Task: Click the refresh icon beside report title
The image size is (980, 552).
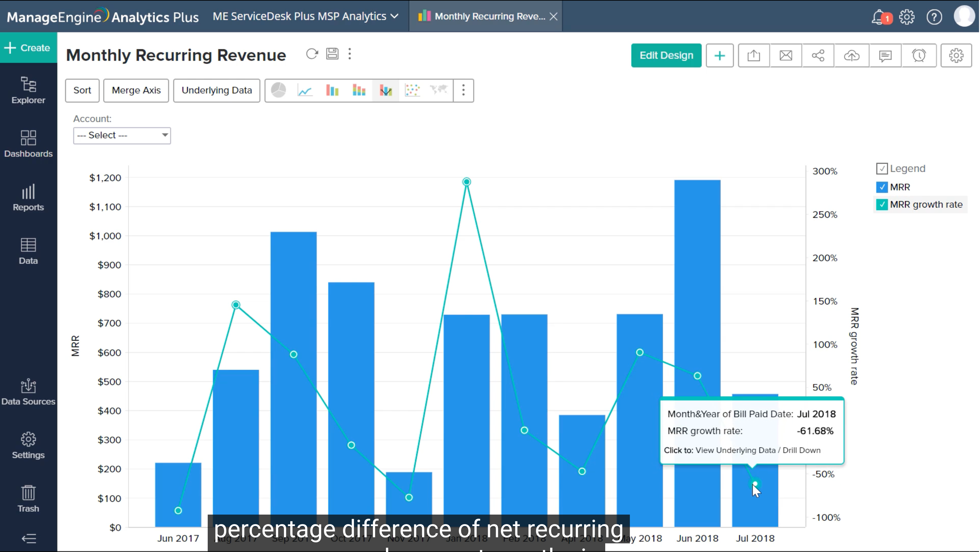Action: point(312,54)
